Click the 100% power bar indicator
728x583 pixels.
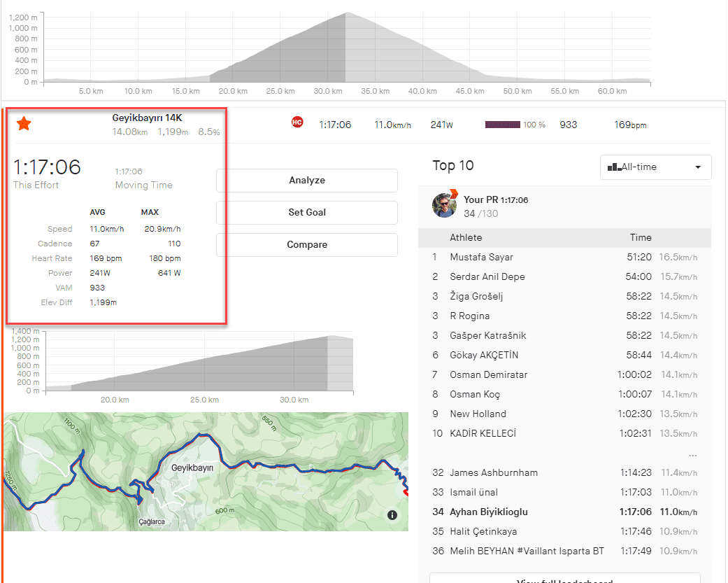[x=503, y=125]
